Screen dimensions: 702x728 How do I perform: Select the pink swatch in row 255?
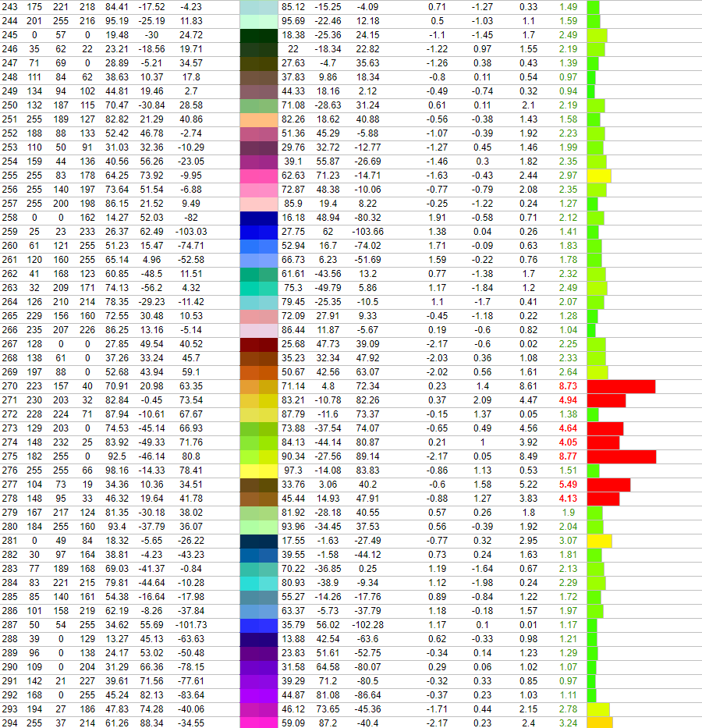point(259,176)
